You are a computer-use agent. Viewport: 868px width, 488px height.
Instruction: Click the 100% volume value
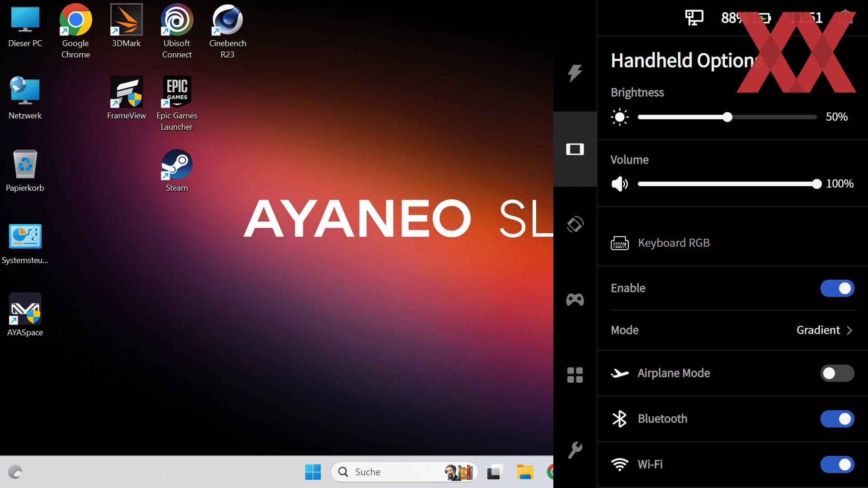(840, 184)
